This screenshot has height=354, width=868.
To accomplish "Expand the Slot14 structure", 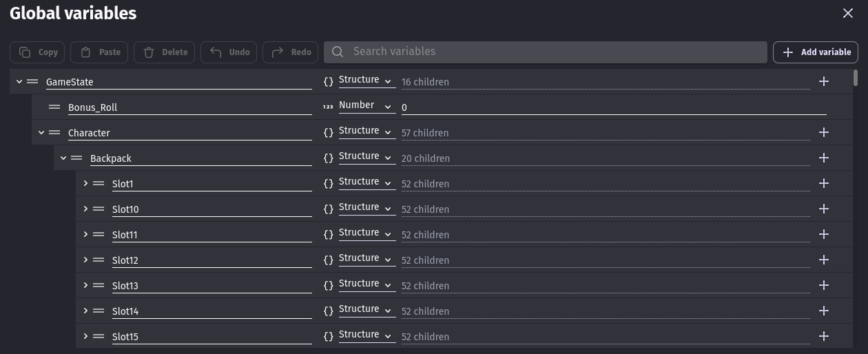I will 85,311.
